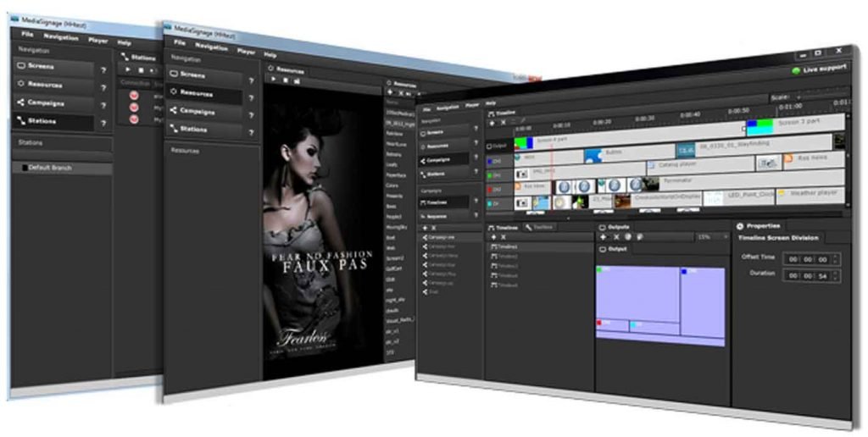Switch to the Output tab in Outputs panel
Viewport: 868px width, 437px height.
(614, 249)
